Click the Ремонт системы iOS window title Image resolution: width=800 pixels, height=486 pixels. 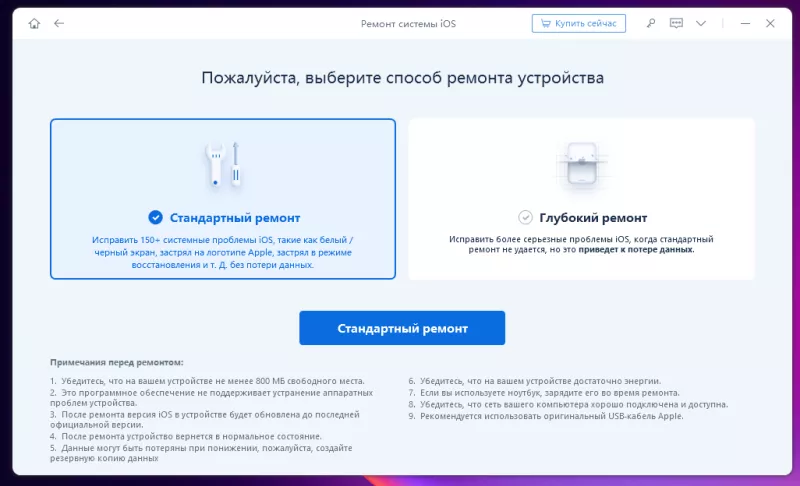coord(408,23)
